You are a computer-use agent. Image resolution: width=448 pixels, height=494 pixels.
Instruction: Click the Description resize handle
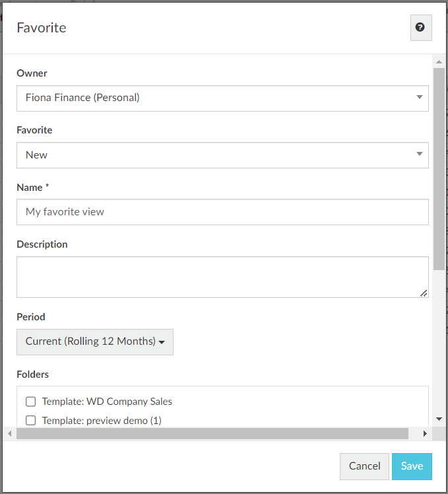tap(424, 293)
